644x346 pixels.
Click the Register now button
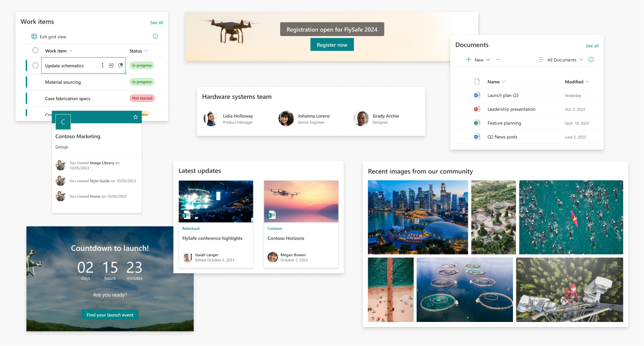click(x=332, y=44)
